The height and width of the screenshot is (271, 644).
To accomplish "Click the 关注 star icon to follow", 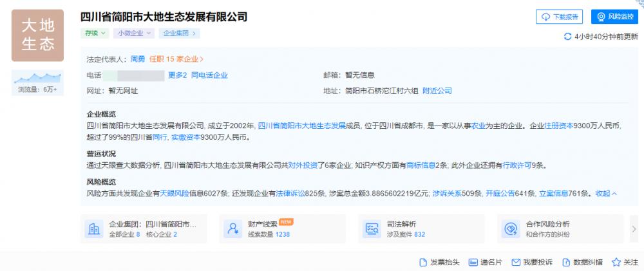I will (x=616, y=262).
